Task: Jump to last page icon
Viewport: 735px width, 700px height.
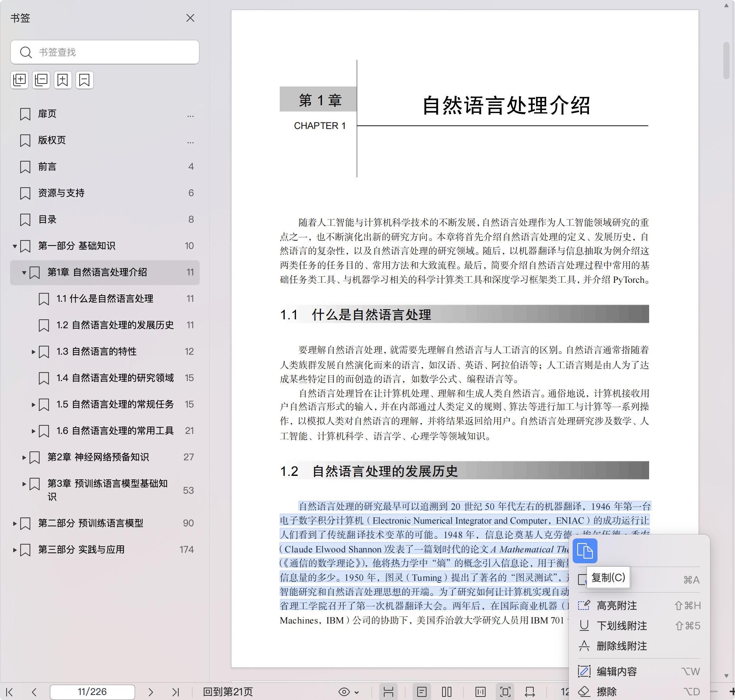Action: pyautogui.click(x=176, y=692)
